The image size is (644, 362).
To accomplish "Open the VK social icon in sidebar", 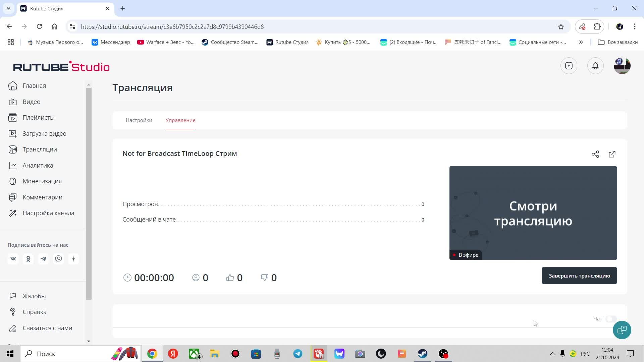I will 13,258.
